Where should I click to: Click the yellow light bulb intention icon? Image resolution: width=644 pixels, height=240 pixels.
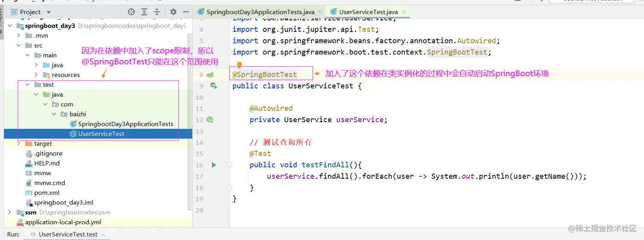click(x=239, y=65)
